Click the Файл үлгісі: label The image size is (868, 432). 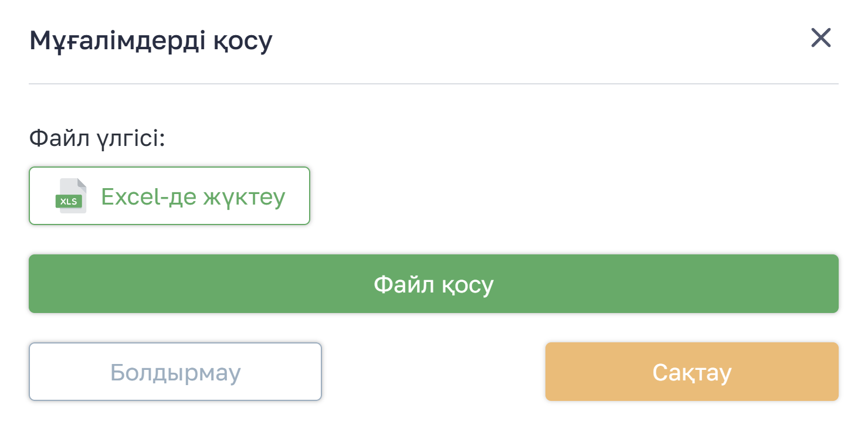pos(97,139)
